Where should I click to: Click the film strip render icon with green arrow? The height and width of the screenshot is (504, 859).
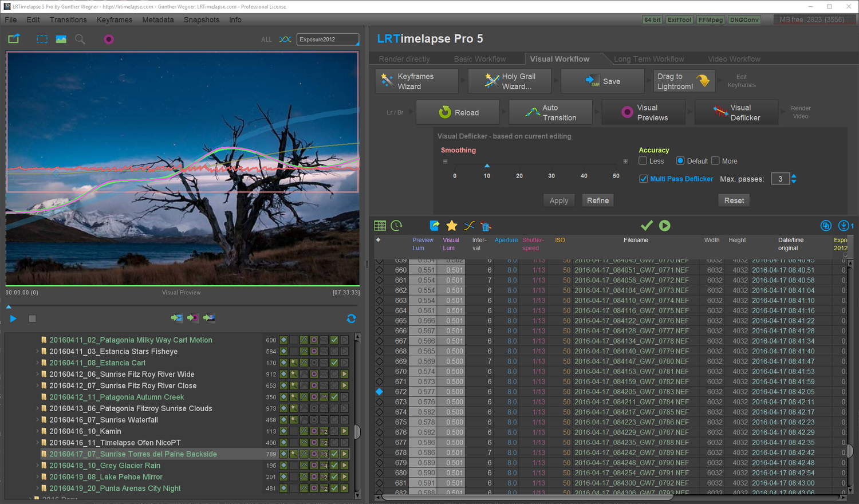[x=176, y=318]
